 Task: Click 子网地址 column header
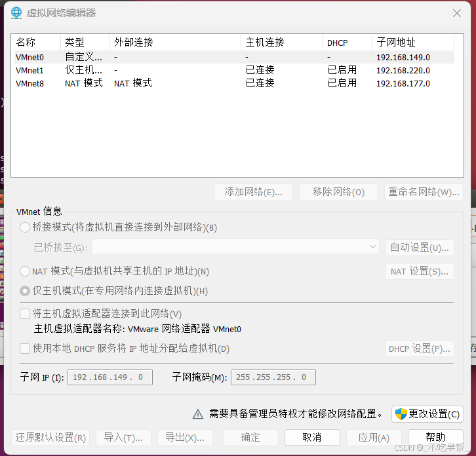413,42
